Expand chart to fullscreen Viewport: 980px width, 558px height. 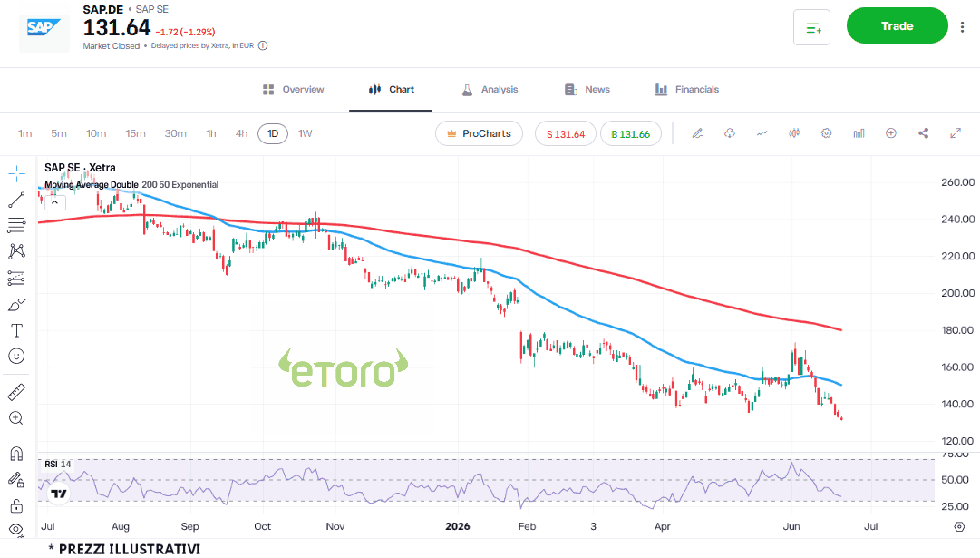click(956, 133)
